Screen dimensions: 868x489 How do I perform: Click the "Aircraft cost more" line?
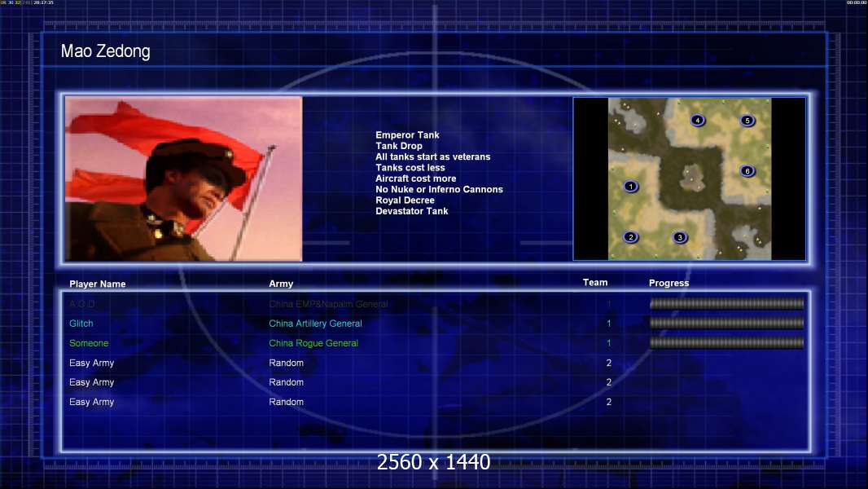coord(416,178)
